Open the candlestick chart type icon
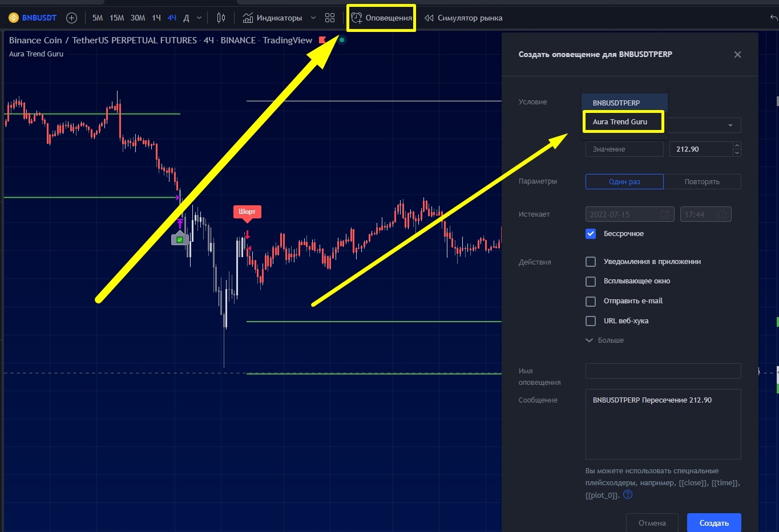Viewport: 779px width, 532px height. pyautogui.click(x=221, y=18)
